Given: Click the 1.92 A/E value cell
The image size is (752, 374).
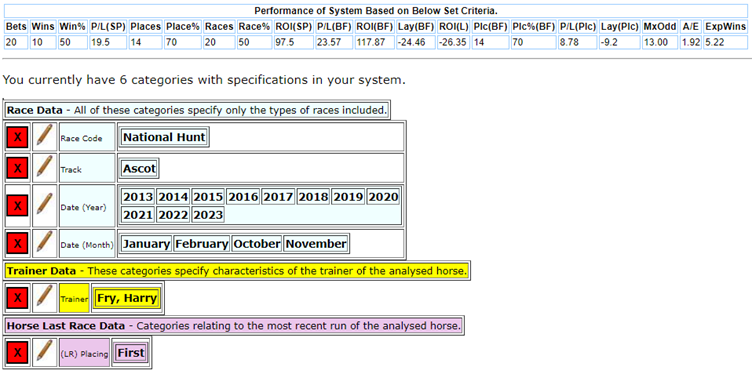Looking at the screenshot, I should point(690,42).
